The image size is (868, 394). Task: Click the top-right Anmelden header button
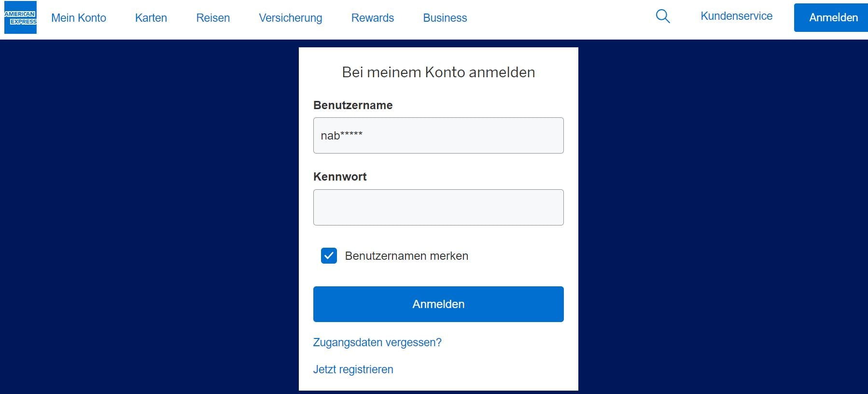point(833,17)
